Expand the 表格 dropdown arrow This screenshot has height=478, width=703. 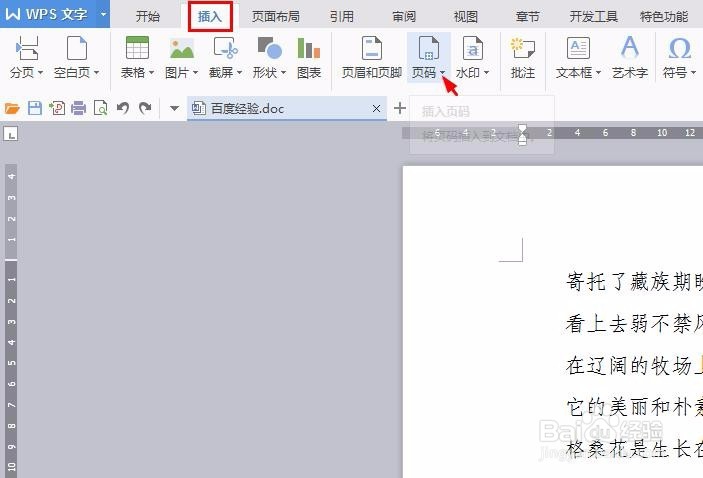(152, 73)
